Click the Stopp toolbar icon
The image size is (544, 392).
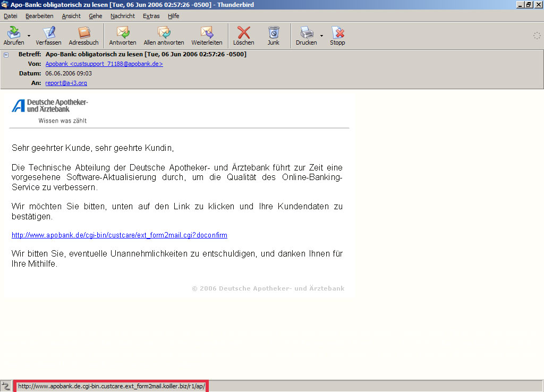click(337, 32)
